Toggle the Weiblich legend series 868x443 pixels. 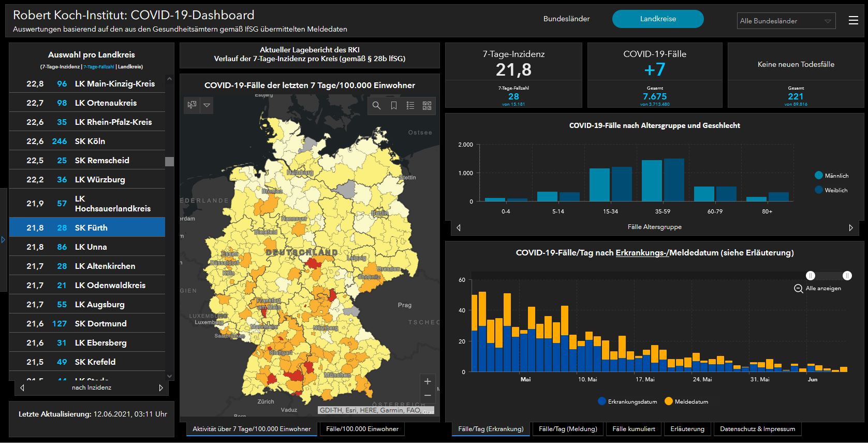pyautogui.click(x=830, y=190)
